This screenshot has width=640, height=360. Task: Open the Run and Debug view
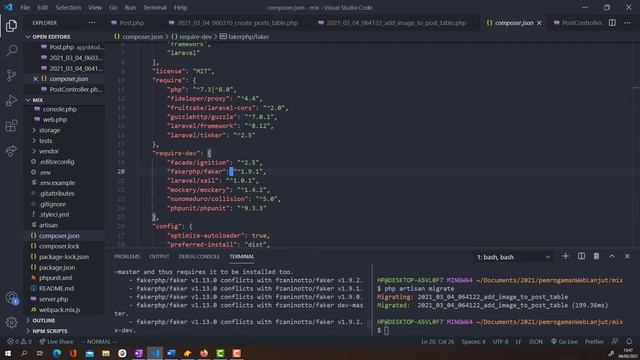pos(11,100)
